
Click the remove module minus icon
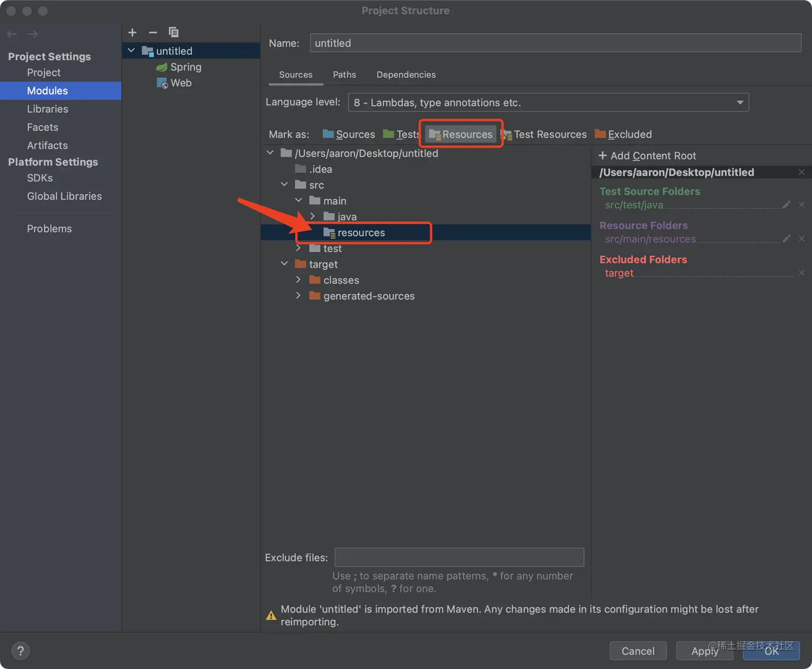153,33
